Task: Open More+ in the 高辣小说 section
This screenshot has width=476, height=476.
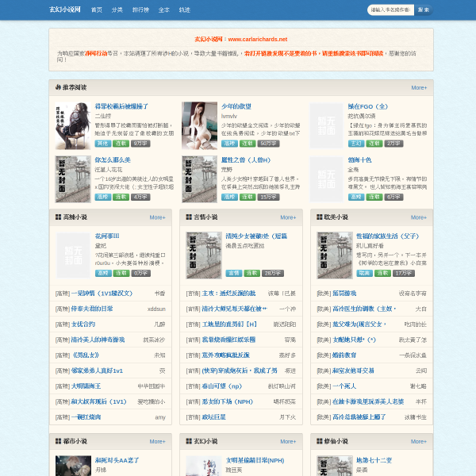Action: 157,217
